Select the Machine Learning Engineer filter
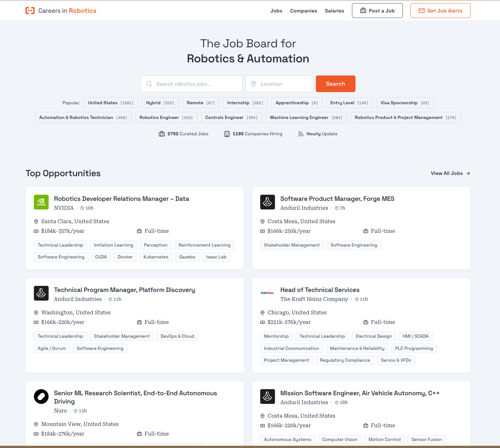Viewport: 500px width, 448px height. (306, 117)
